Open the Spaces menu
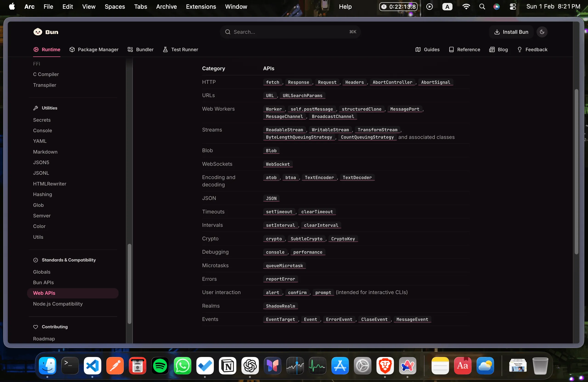The width and height of the screenshot is (588, 382). 115,7
